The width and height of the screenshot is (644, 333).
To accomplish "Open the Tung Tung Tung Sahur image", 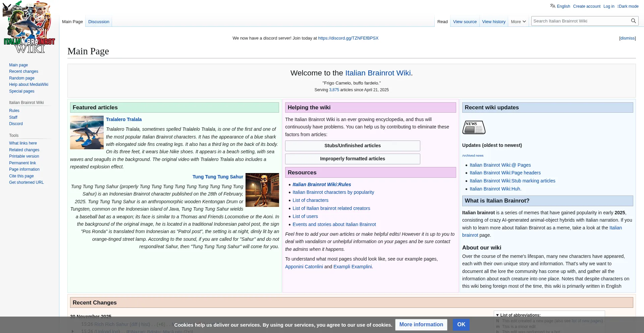I will click(x=262, y=190).
